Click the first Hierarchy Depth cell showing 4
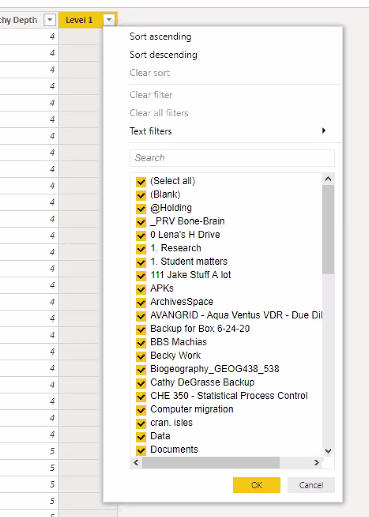This screenshot has width=369, height=517. 29,36
